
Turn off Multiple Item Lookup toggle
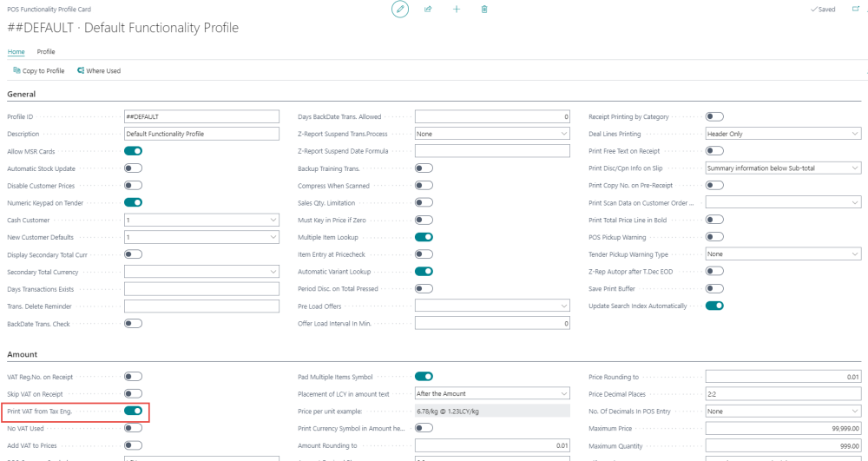[x=424, y=237]
